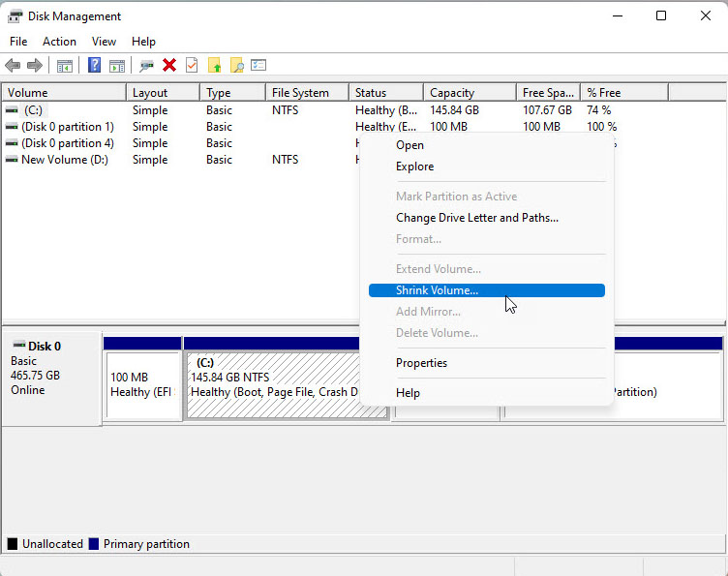Select Shrink Volume... in context menu
Viewport: 728px width, 576px height.
point(487,290)
